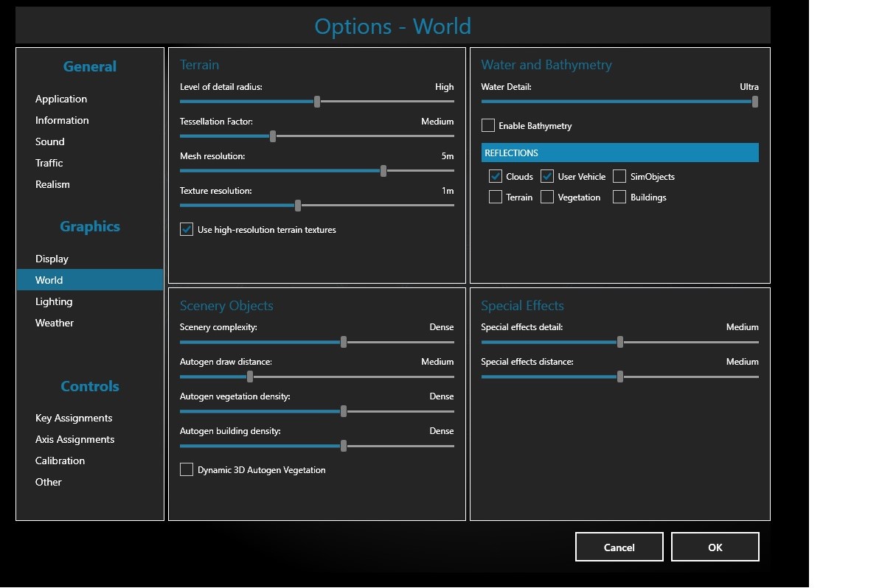This screenshot has width=882, height=588.
Task: Click the Water Detail slider thumb
Action: (755, 102)
